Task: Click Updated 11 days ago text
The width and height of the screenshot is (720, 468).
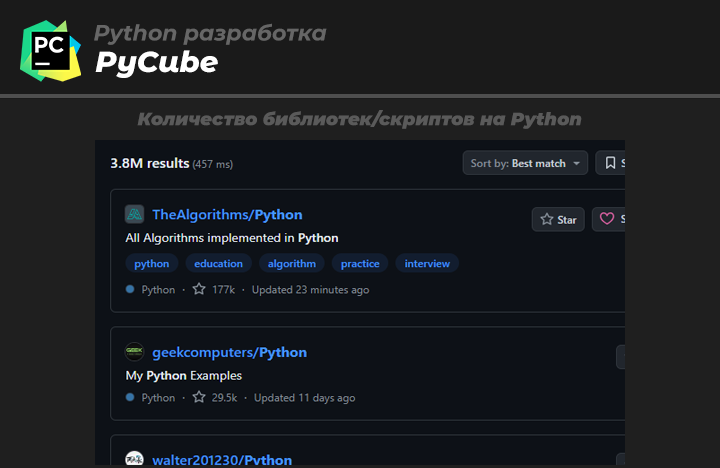Action: [304, 398]
